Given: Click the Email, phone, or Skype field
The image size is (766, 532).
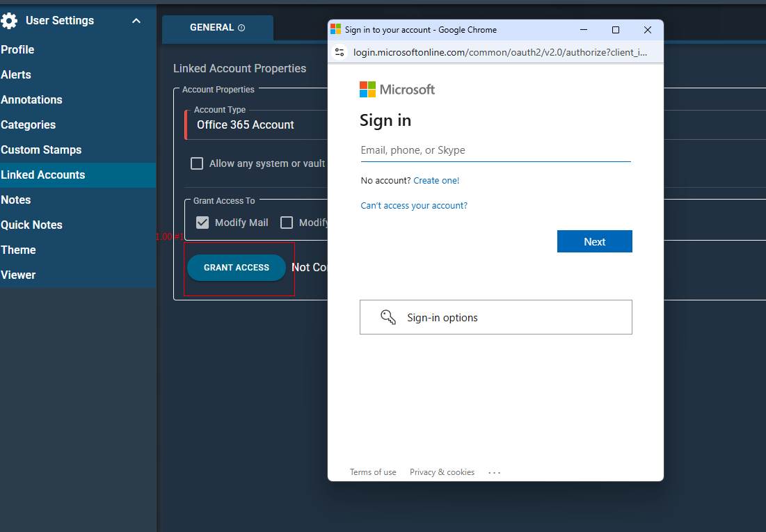Looking at the screenshot, I should point(495,150).
